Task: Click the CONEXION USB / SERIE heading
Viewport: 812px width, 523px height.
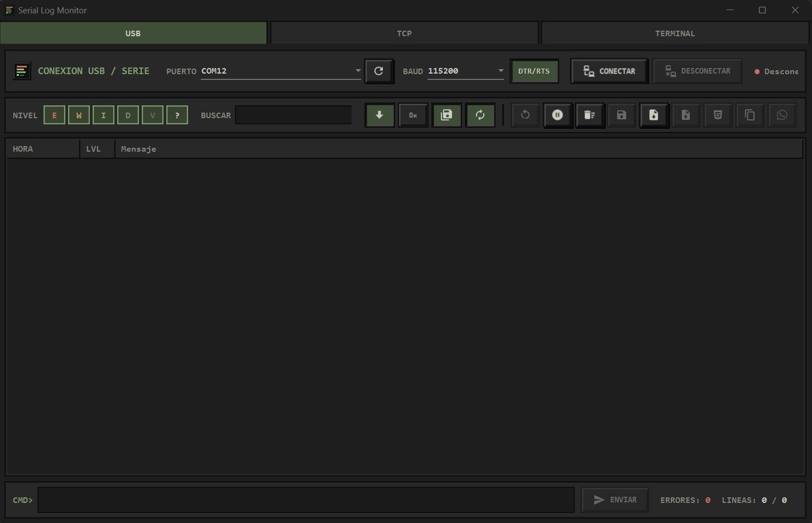Action: point(94,71)
